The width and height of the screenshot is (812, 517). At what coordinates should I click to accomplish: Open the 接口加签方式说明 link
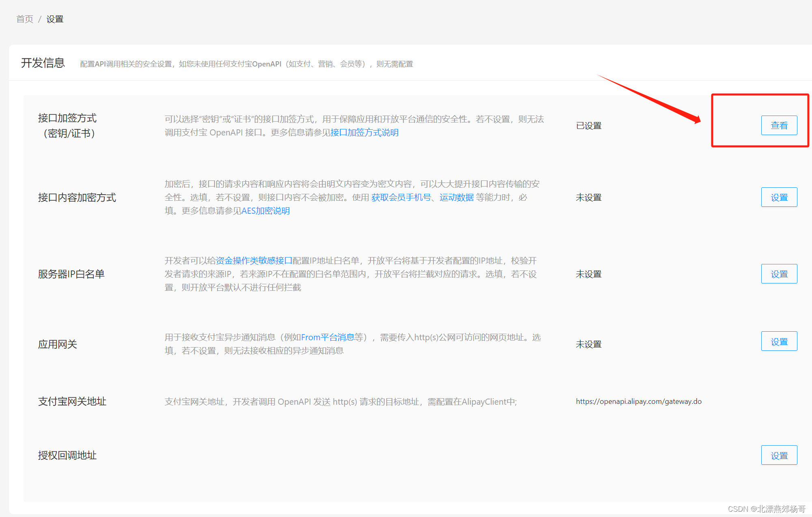(x=364, y=133)
